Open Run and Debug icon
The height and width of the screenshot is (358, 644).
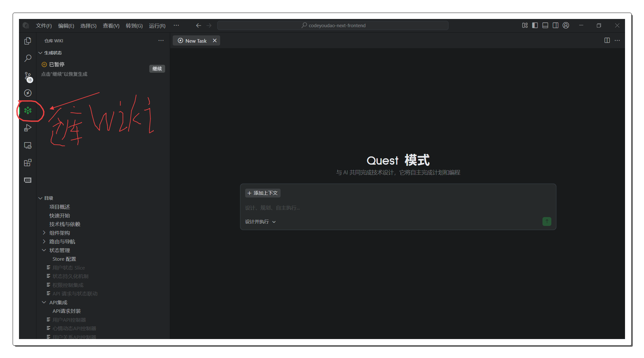pos(28,128)
